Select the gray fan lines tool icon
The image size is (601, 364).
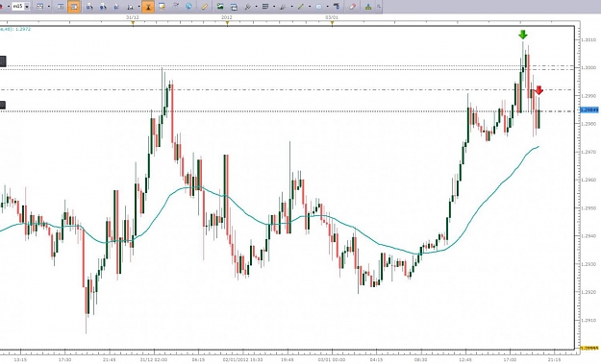283,7
